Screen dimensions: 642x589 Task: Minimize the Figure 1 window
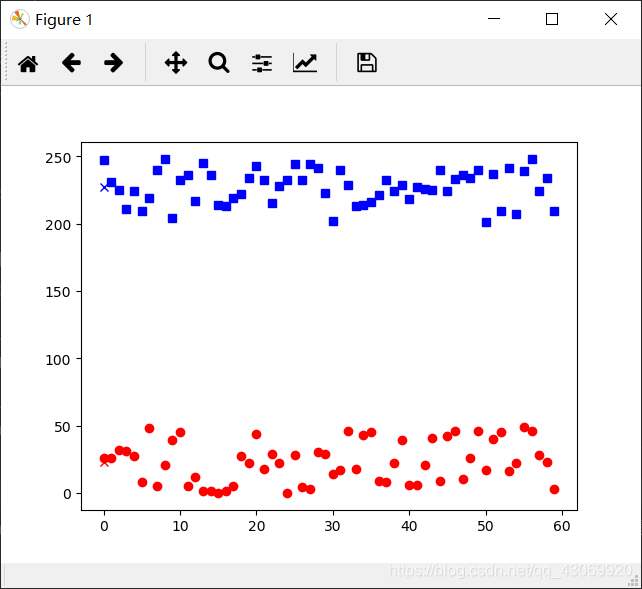pos(494,19)
